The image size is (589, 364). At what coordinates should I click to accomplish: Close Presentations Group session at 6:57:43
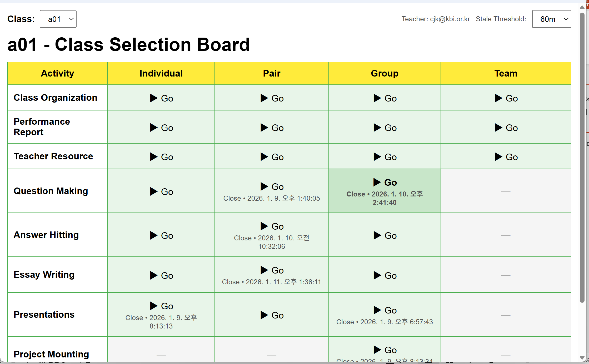pyautogui.click(x=385, y=322)
